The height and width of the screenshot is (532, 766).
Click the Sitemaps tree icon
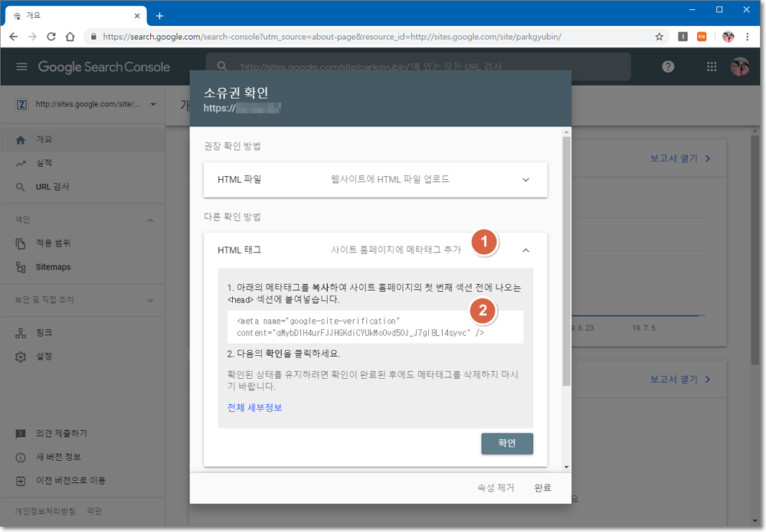coord(21,267)
